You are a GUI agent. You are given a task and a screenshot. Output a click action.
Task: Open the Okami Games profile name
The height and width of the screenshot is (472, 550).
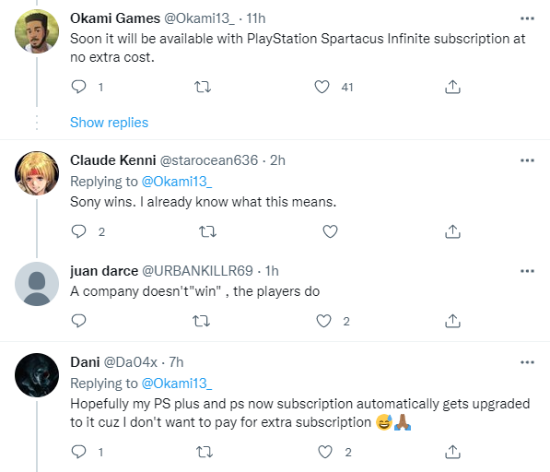tap(115, 18)
